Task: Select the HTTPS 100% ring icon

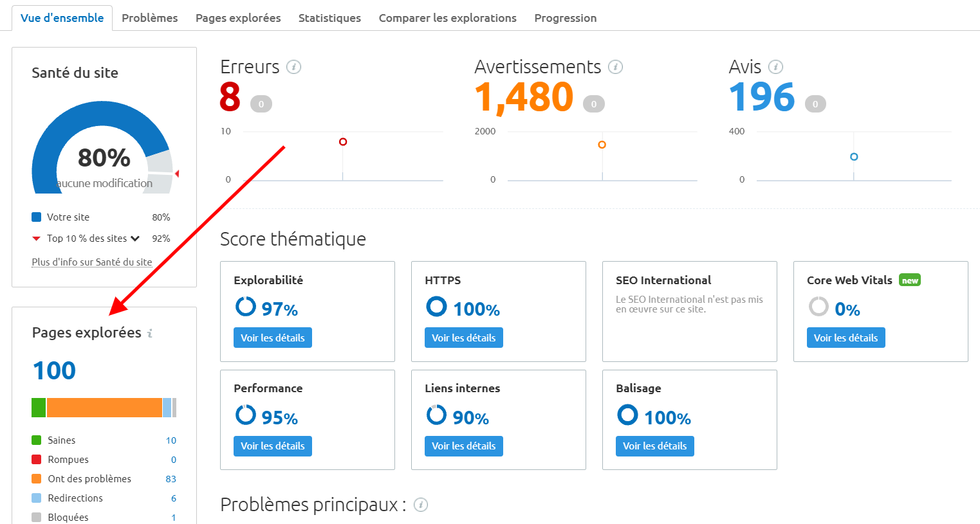Action: click(x=436, y=307)
